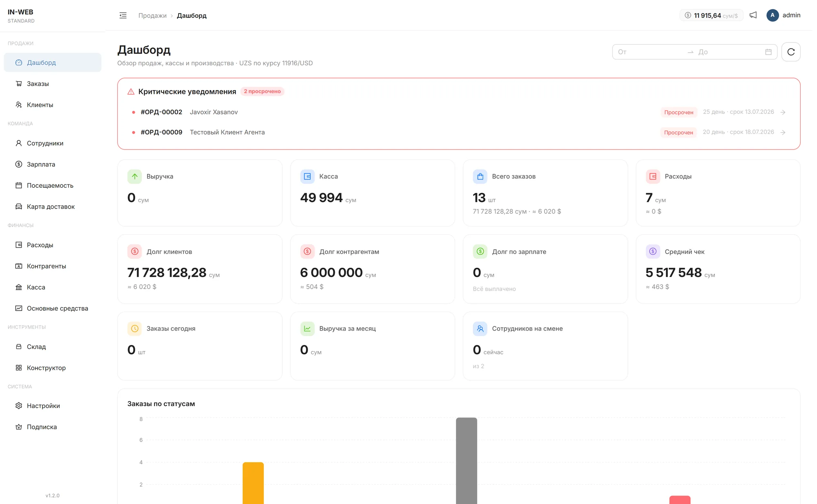
Task: Click the Заказы сегодня clock icon
Action: tap(135, 329)
